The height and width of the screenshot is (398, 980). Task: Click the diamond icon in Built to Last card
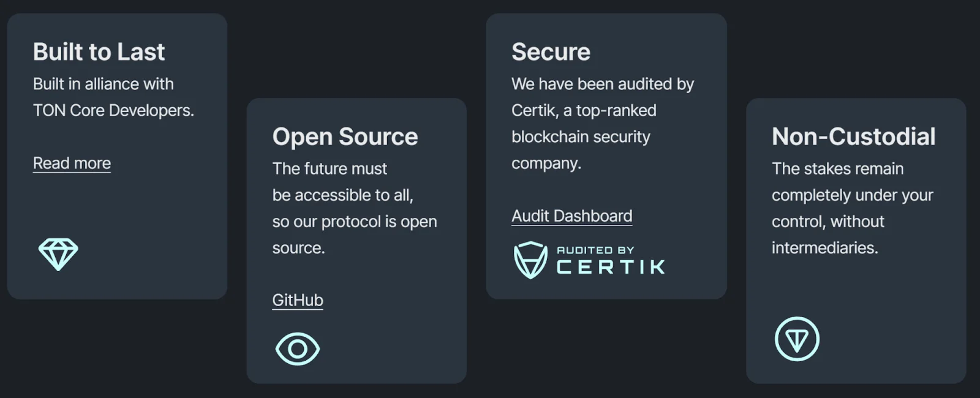(58, 254)
